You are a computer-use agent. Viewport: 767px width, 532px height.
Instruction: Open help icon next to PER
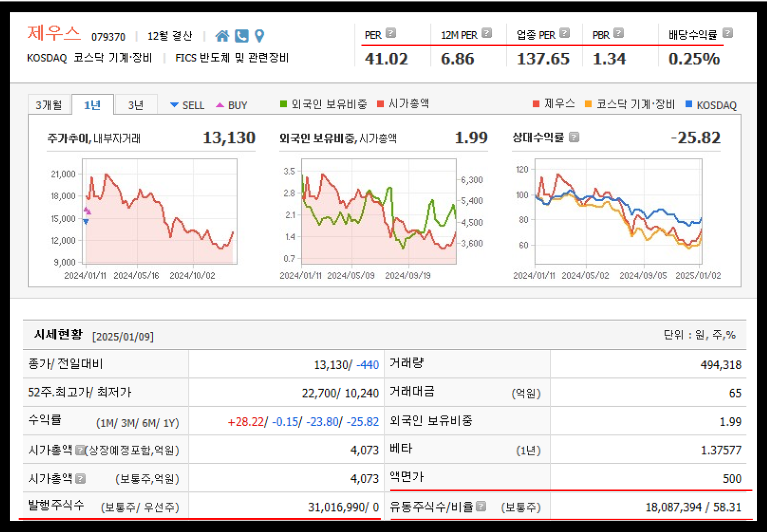pyautogui.click(x=391, y=33)
